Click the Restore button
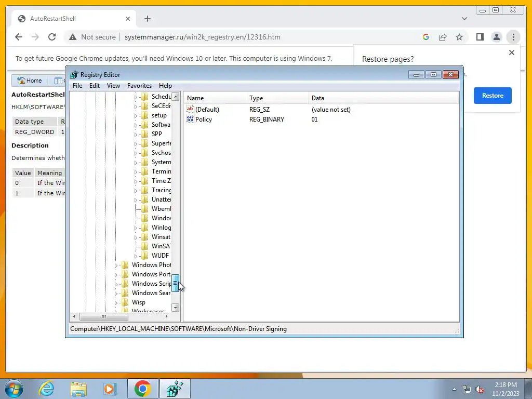 (493, 96)
